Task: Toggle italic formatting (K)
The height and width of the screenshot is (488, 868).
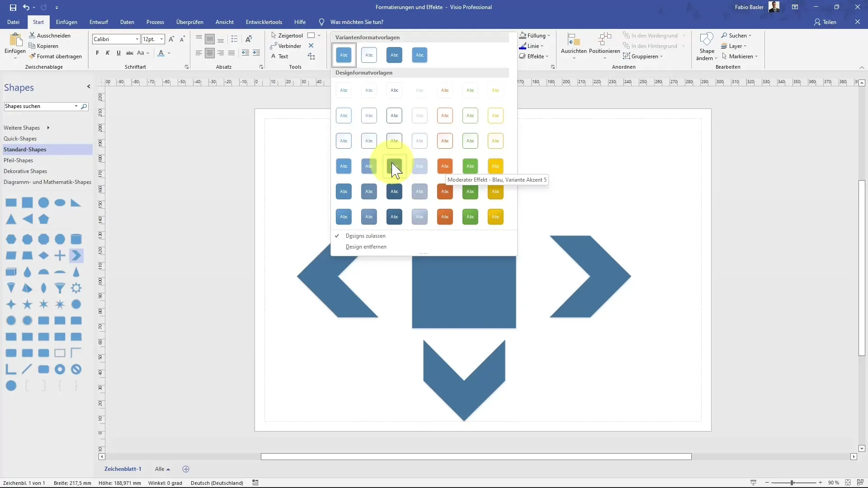Action: (x=108, y=53)
